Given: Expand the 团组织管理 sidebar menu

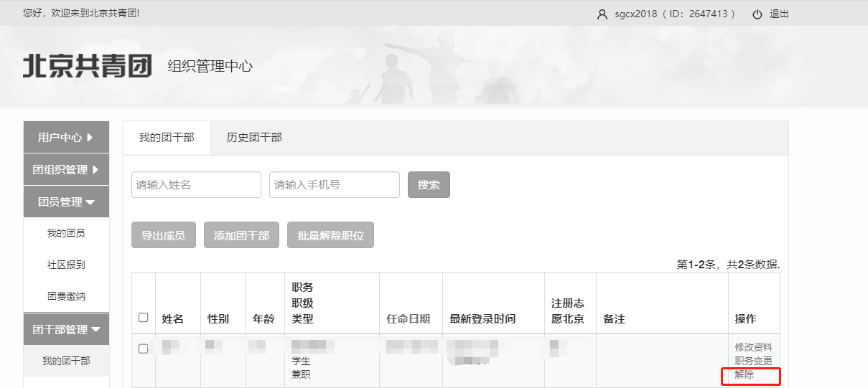Looking at the screenshot, I should [66, 170].
